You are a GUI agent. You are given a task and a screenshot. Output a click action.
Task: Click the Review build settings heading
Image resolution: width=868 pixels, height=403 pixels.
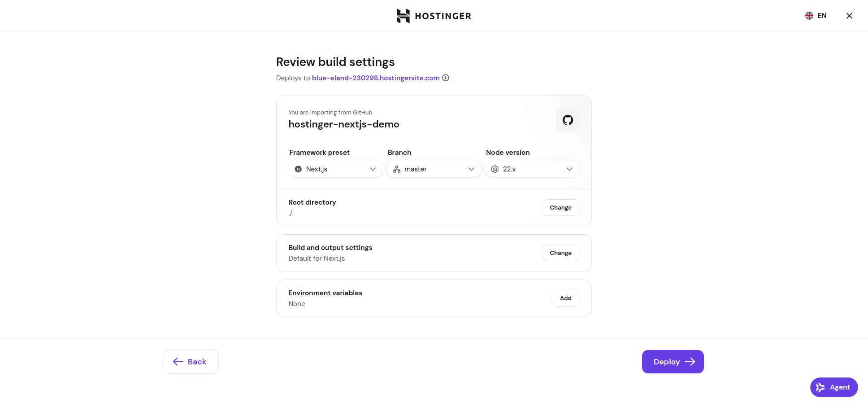335,62
